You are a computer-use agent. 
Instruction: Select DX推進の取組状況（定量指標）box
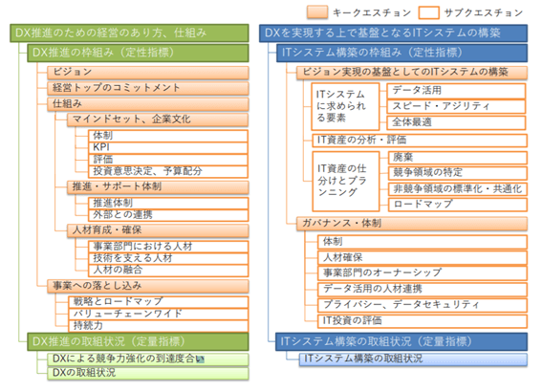[x=138, y=341]
